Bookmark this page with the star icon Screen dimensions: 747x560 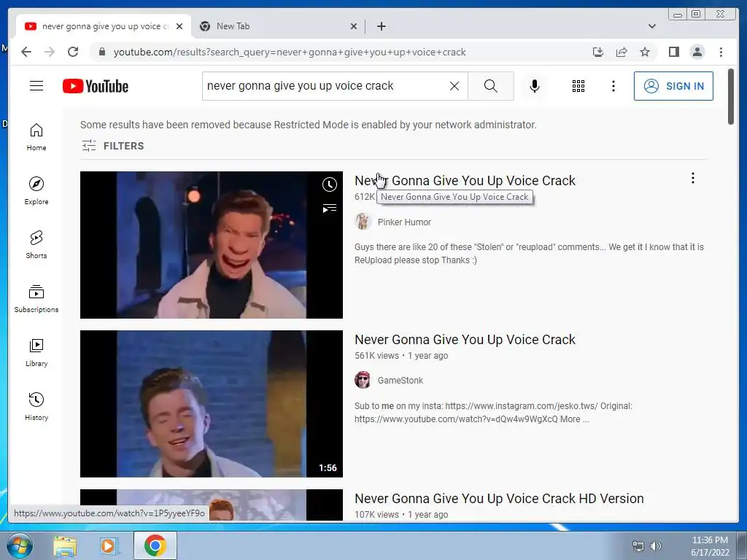click(645, 52)
